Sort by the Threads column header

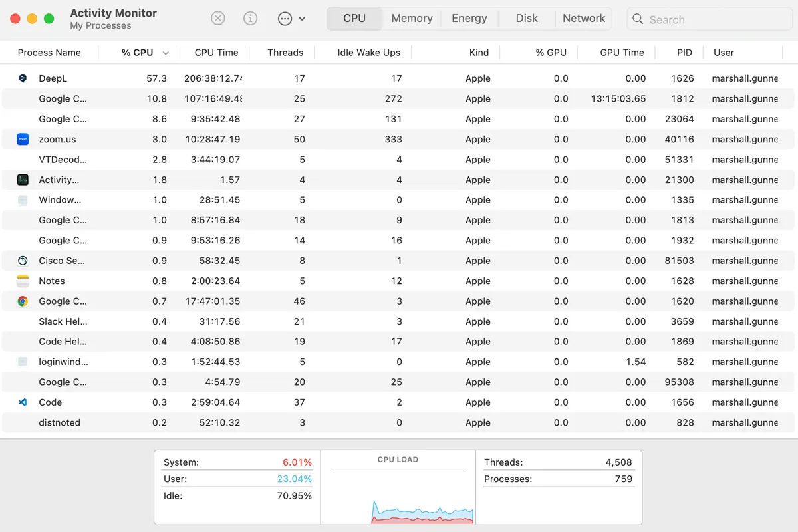pos(285,53)
